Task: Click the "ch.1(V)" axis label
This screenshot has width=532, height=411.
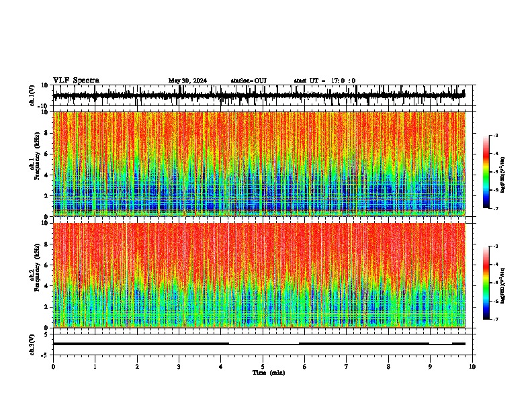Action: tap(32, 95)
